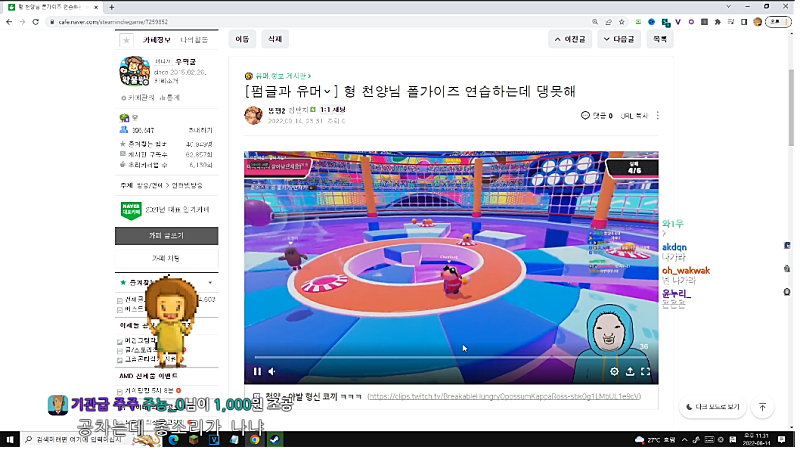800x450 pixels.
Task: Click the 카페 글쓰기 write button
Action: [166, 236]
